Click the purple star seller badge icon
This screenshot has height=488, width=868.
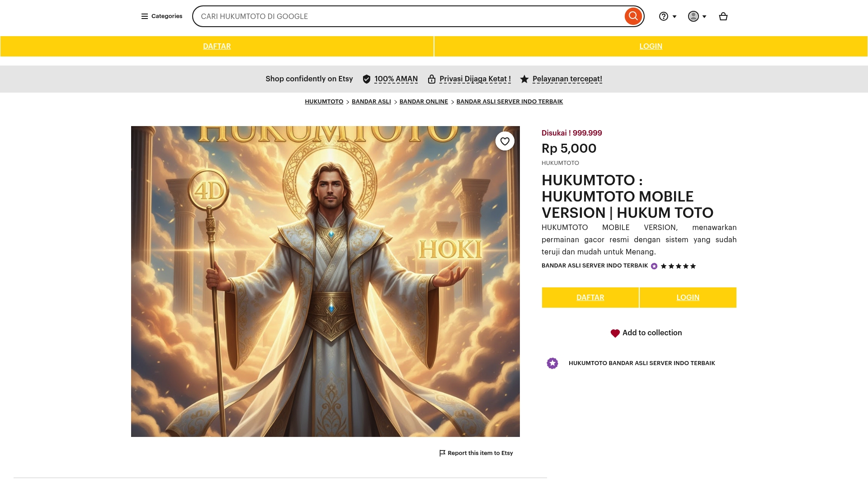(x=552, y=363)
